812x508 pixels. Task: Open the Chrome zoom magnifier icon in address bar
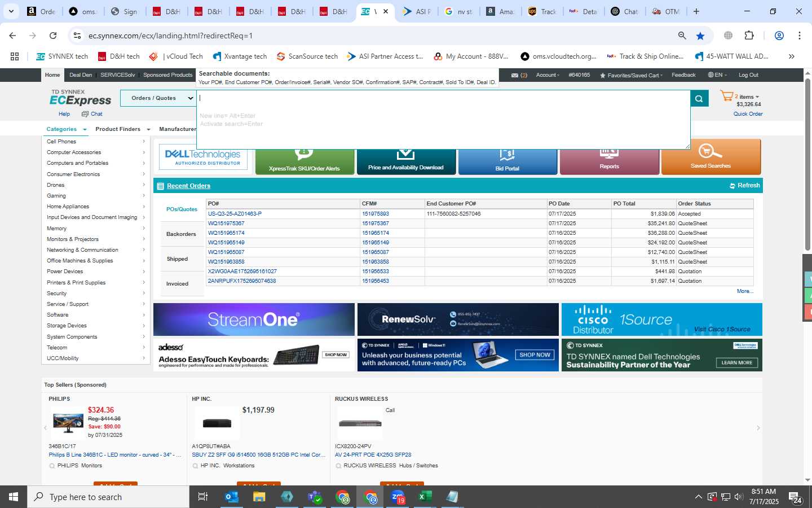click(682, 36)
